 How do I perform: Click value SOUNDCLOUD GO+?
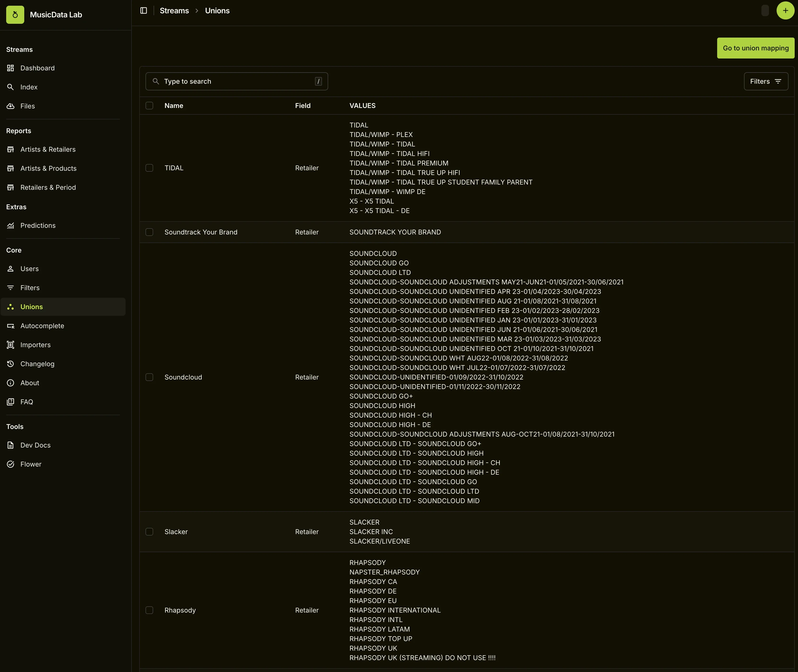pyautogui.click(x=381, y=396)
